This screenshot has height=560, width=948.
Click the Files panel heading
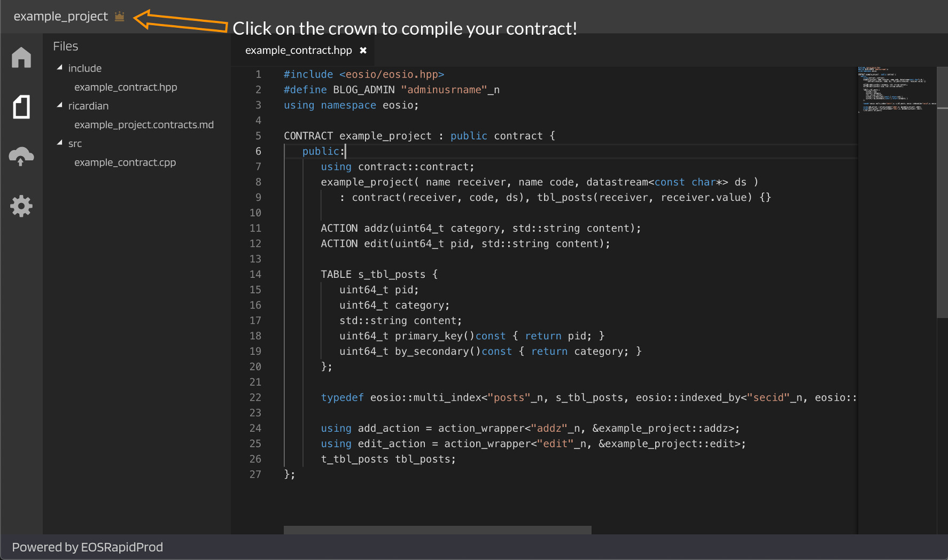point(65,46)
